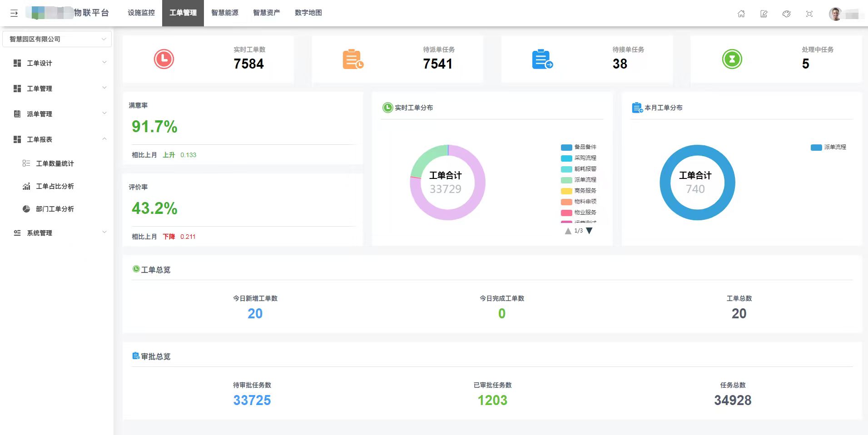Click the edit pencil icon in header
The image size is (868, 435).
(x=764, y=14)
